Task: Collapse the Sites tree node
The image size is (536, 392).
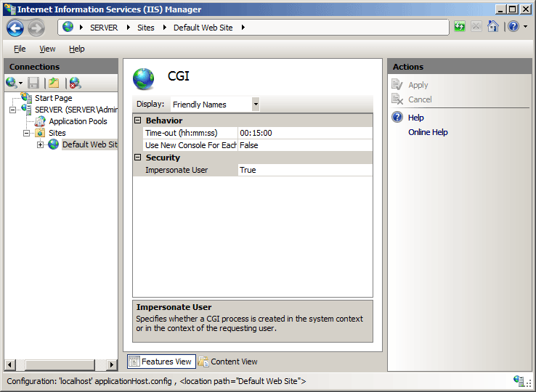Action: tap(27, 133)
